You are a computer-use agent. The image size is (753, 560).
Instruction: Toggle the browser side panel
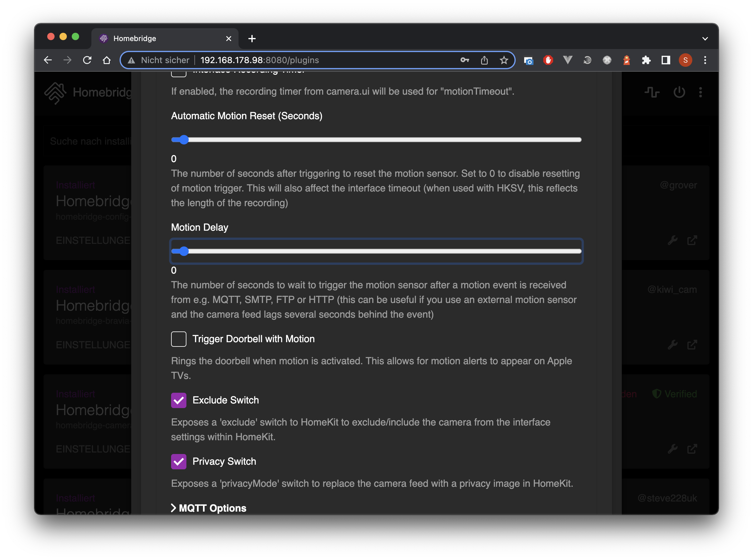666,60
